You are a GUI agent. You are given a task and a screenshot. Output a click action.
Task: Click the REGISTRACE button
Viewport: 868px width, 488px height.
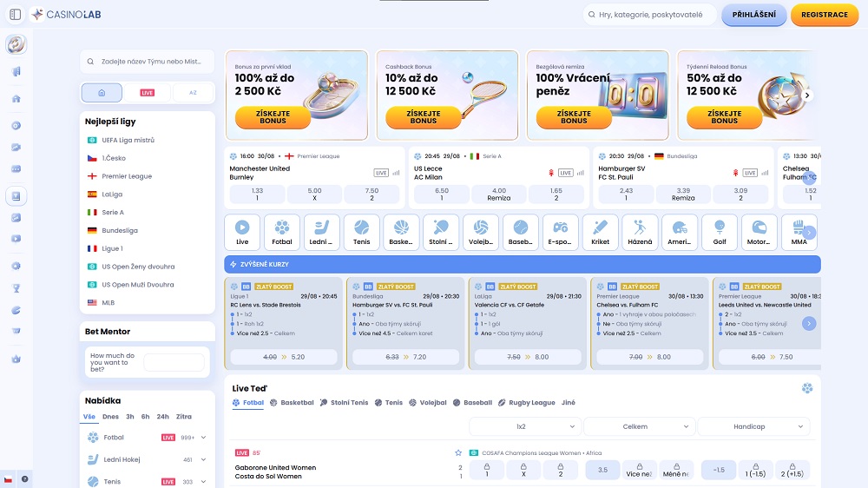tap(825, 15)
